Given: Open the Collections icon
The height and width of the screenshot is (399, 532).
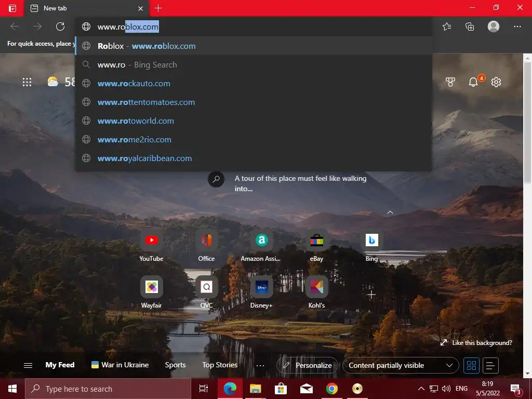Looking at the screenshot, I should (470, 26).
